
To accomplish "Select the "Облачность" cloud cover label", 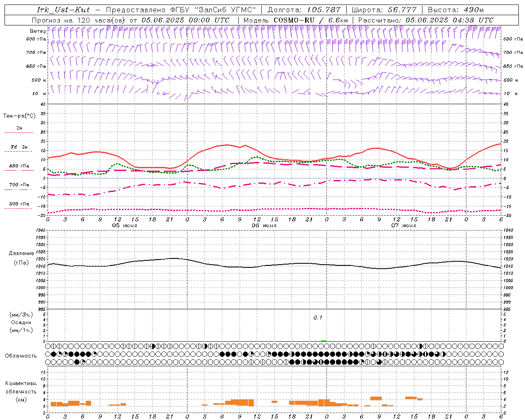I will [x=21, y=356].
